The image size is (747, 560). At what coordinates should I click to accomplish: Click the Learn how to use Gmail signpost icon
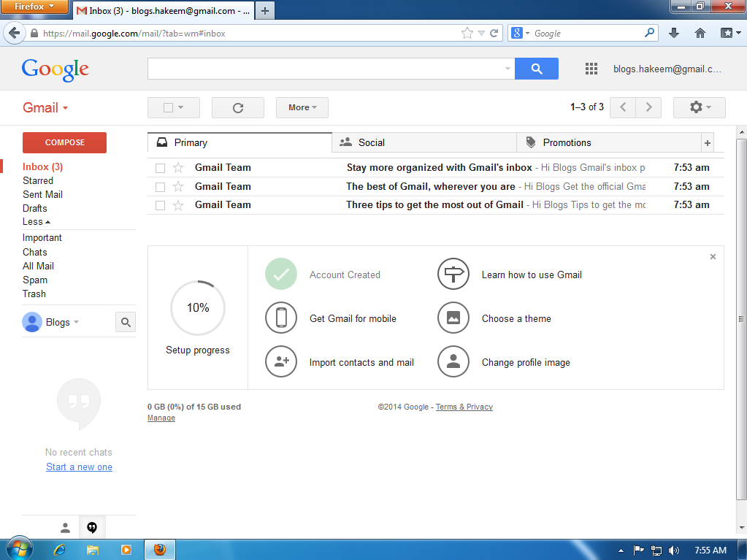pyautogui.click(x=453, y=274)
